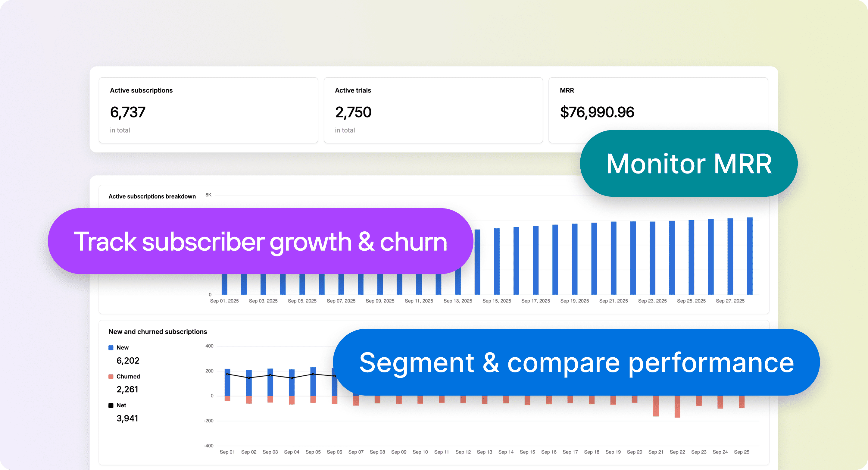Click the Sep 22 churned red bar
Viewport: 868px width, 470px height.
point(677,407)
